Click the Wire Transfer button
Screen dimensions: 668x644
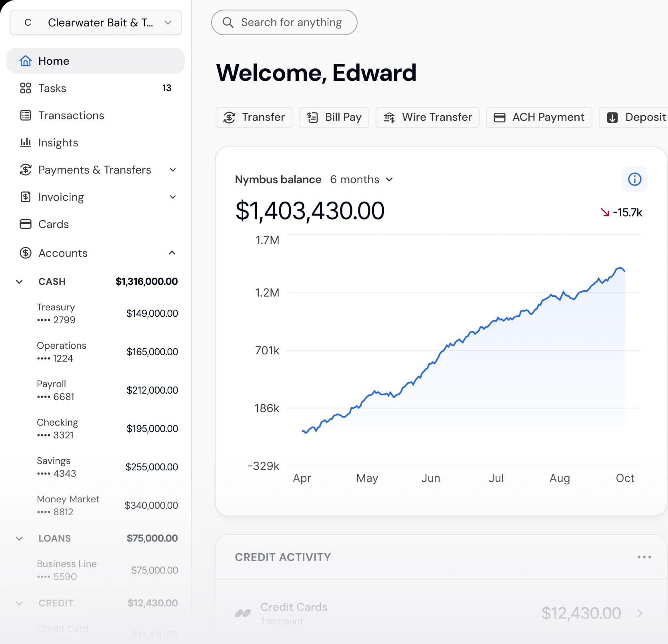point(428,117)
